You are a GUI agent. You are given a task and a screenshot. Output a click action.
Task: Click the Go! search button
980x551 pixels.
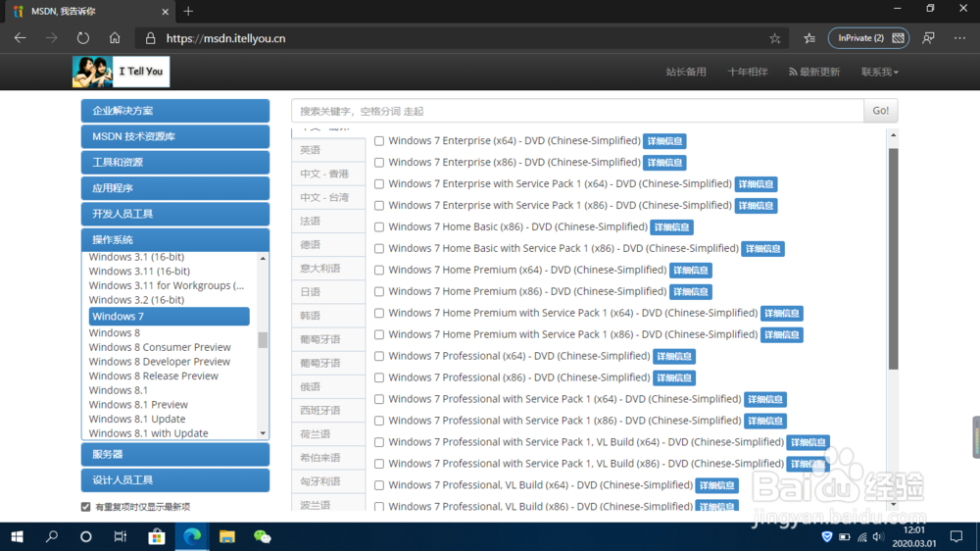pos(881,111)
